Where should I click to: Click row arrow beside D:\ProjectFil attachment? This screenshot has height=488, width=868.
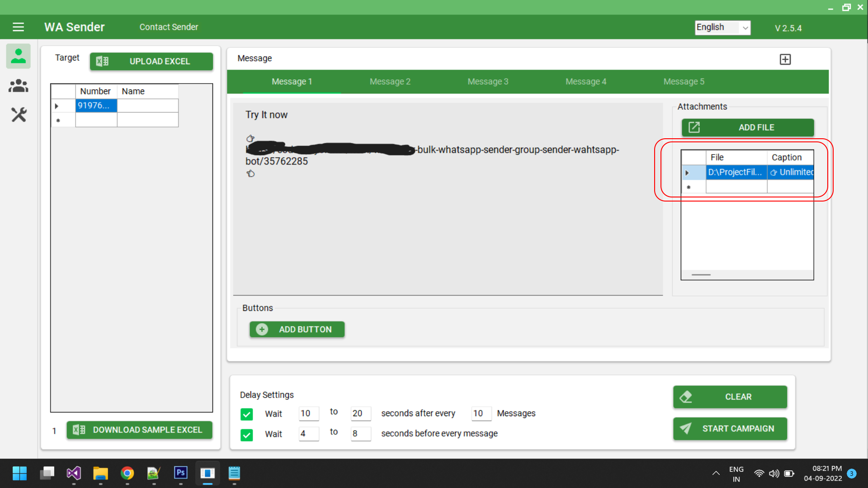point(687,173)
